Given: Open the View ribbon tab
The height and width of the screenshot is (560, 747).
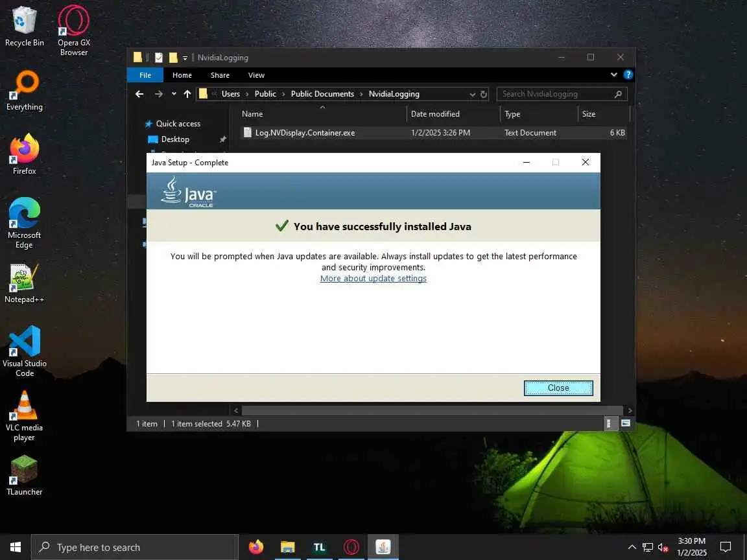Looking at the screenshot, I should pos(256,75).
